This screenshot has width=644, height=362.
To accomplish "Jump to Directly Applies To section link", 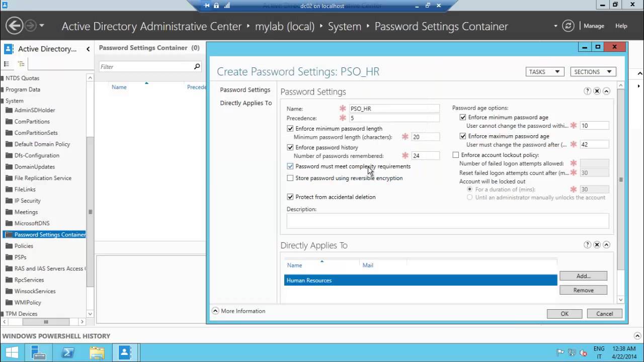I will click(x=246, y=103).
